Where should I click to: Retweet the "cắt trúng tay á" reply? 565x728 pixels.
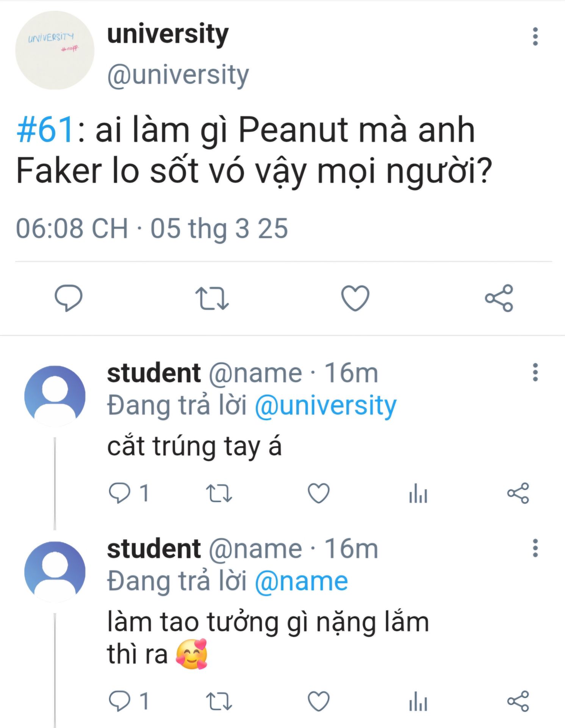219,493
